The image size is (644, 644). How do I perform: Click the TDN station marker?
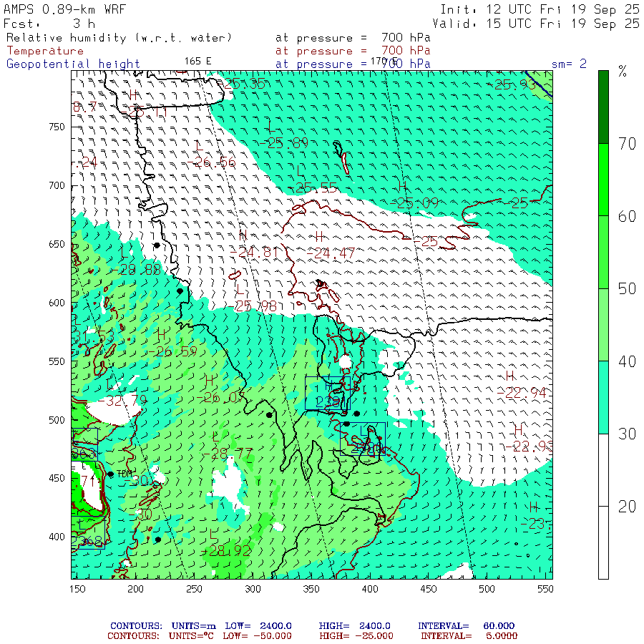(111, 474)
